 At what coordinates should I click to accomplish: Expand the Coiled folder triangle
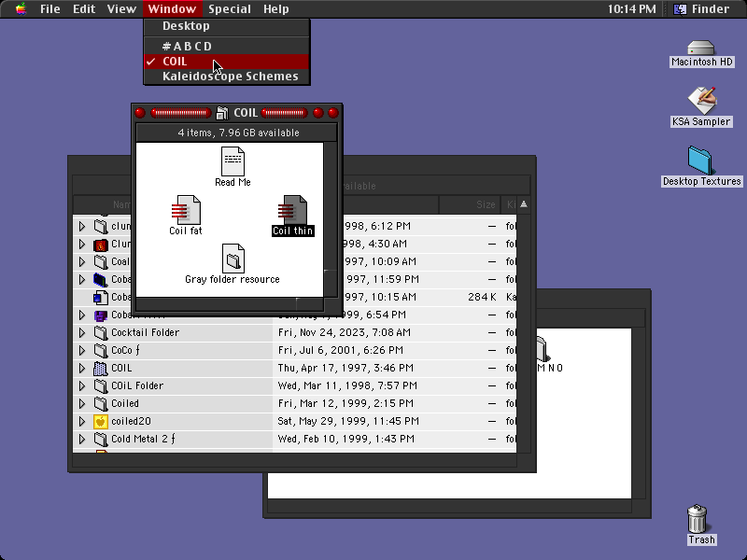tap(82, 404)
